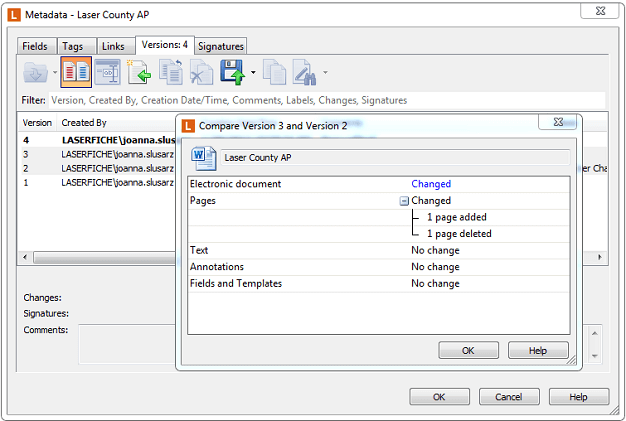Select version 2 row in the list
The width and height of the screenshot is (626, 421).
pos(98,168)
